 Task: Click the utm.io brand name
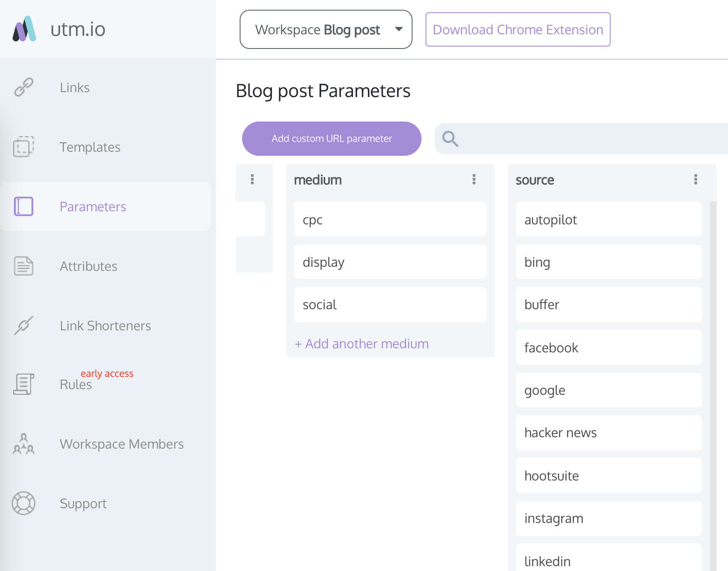[78, 29]
